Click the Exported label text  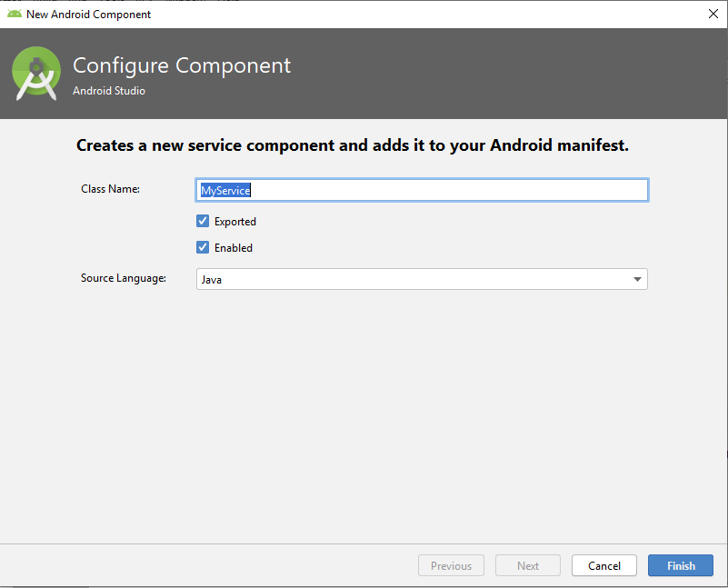click(234, 222)
